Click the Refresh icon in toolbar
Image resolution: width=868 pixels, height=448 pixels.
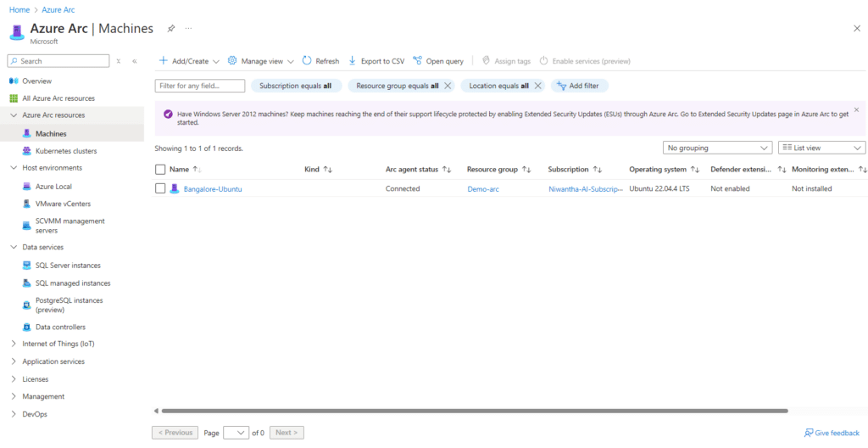[x=307, y=61]
